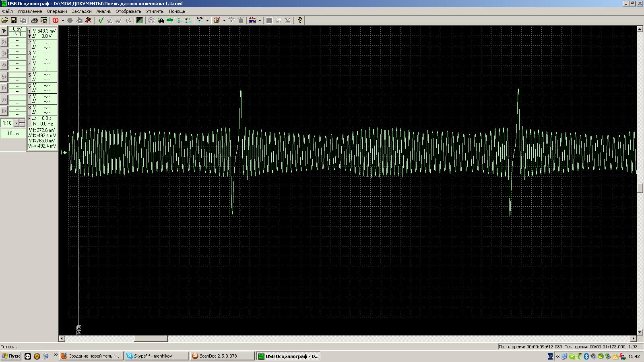Image resolution: width=644 pixels, height=362 pixels.
Task: Click the channel 1 row in measurements panel
Action: point(42,33)
